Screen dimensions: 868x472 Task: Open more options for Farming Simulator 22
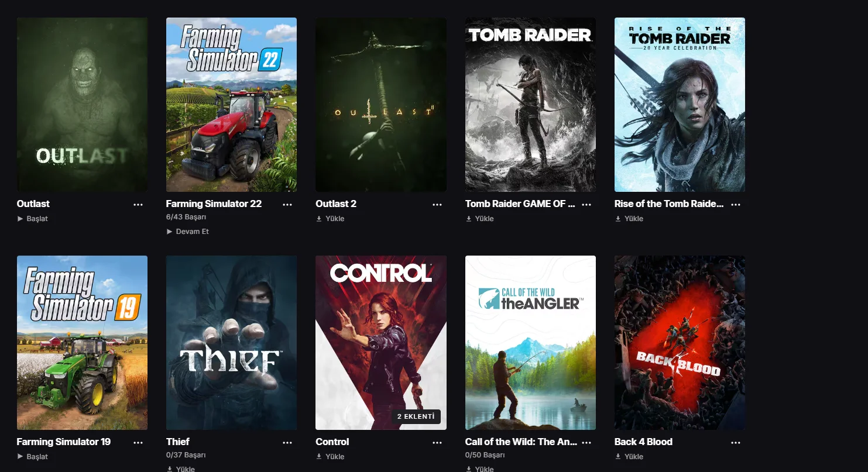[x=287, y=205]
